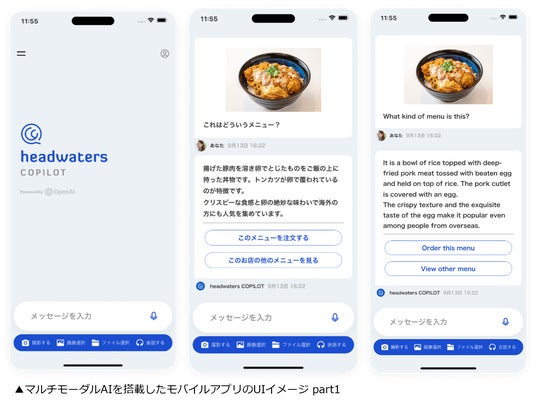This screenshot has height=404, width=536.
Task: Open the file folder icon on the welcome screen toolbar
Action: (x=95, y=342)
